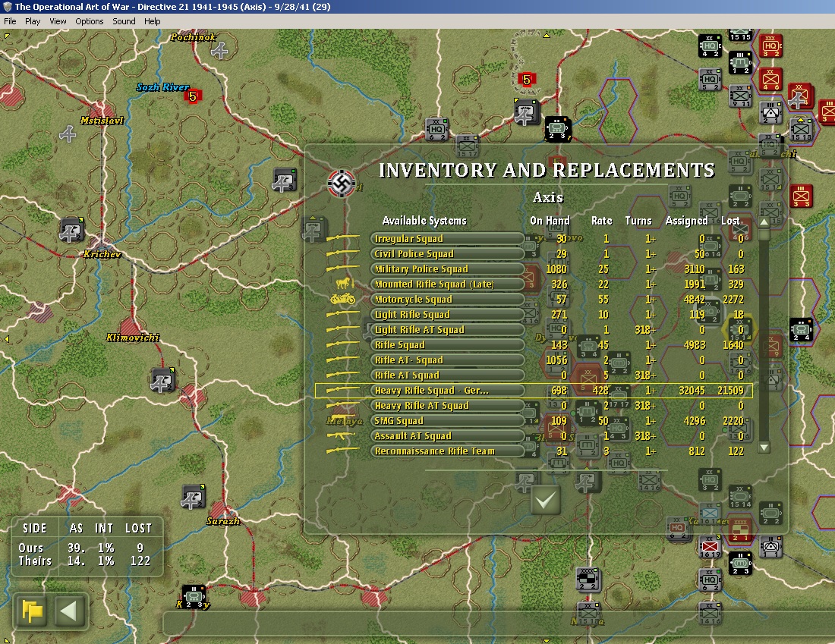Click the scroll up arrow in inventory list
Screen dimensions: 835x644
764,222
